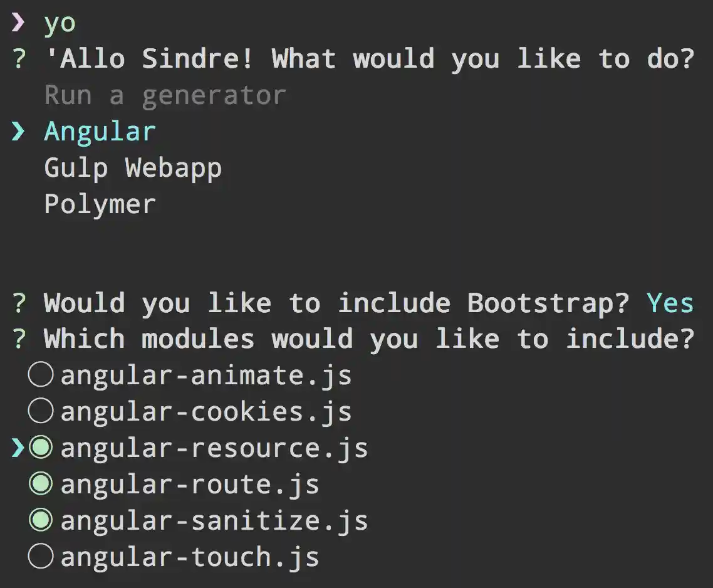Click the Run a generator heading
The height and width of the screenshot is (588, 713).
165,96
